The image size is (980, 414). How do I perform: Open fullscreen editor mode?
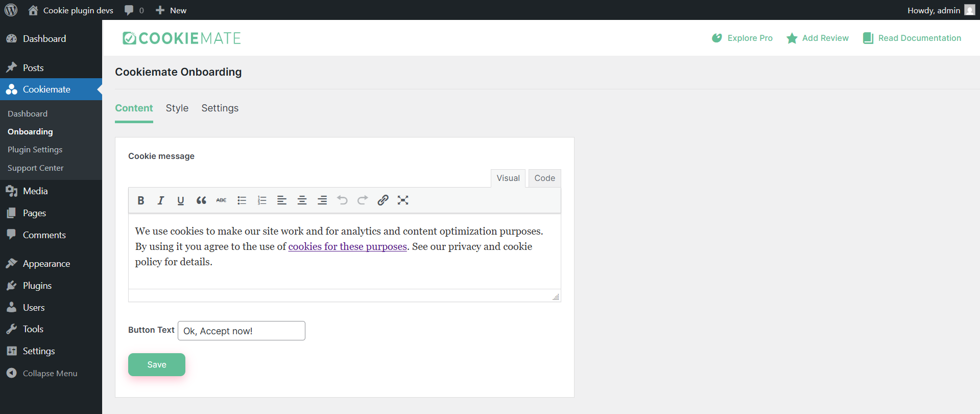tap(403, 200)
